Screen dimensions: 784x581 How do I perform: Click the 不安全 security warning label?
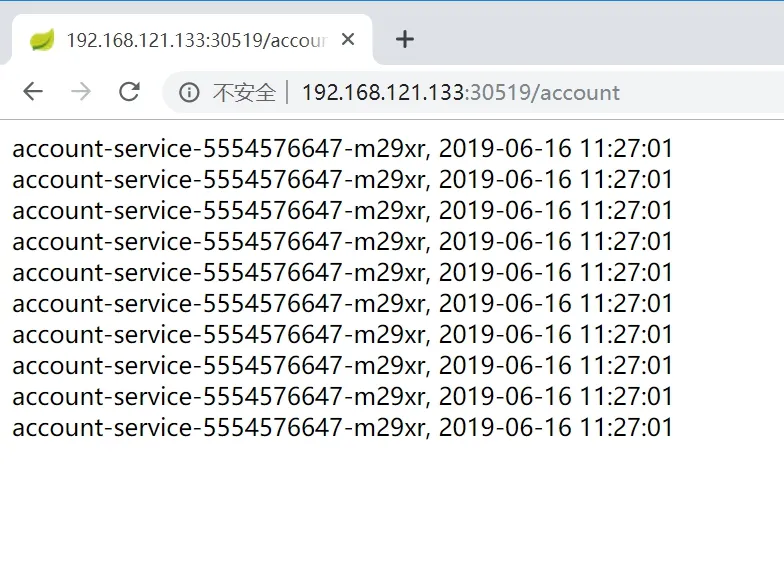pos(243,93)
